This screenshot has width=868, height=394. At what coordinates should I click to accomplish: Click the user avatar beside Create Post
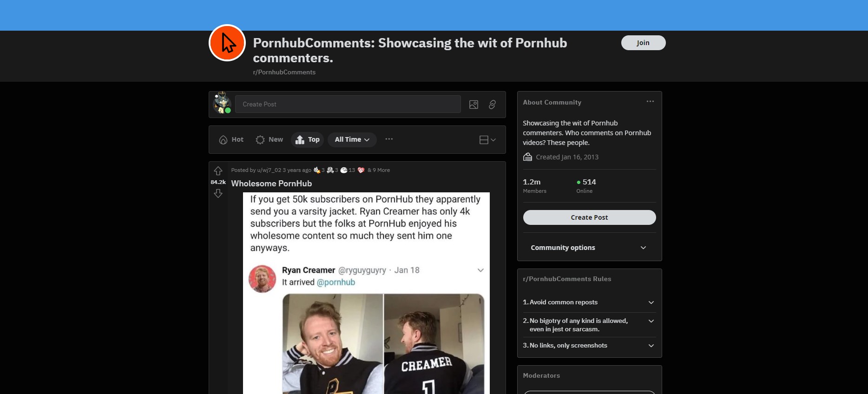(222, 103)
